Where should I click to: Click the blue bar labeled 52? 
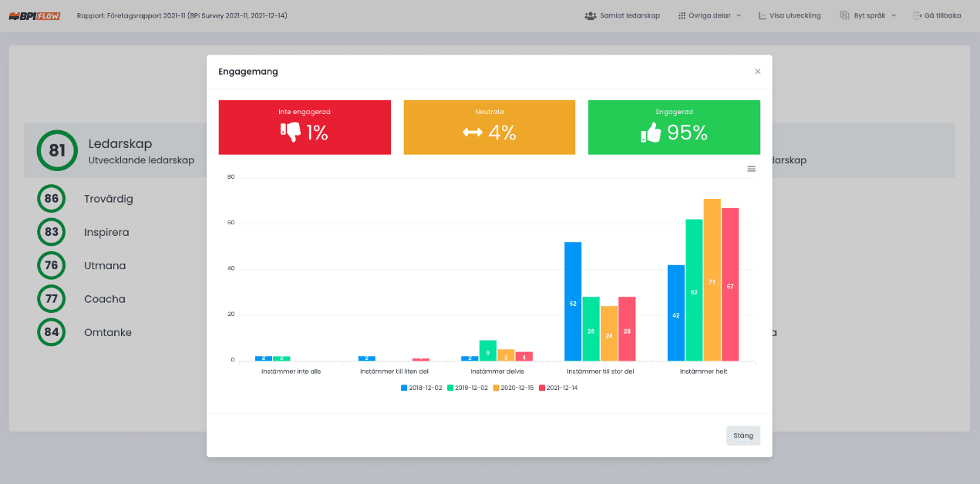pyautogui.click(x=573, y=301)
